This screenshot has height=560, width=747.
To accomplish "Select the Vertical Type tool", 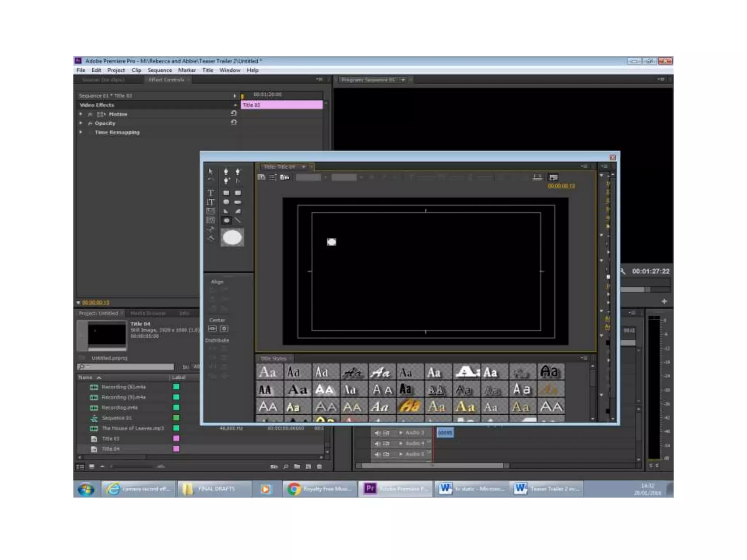I will pos(210,202).
